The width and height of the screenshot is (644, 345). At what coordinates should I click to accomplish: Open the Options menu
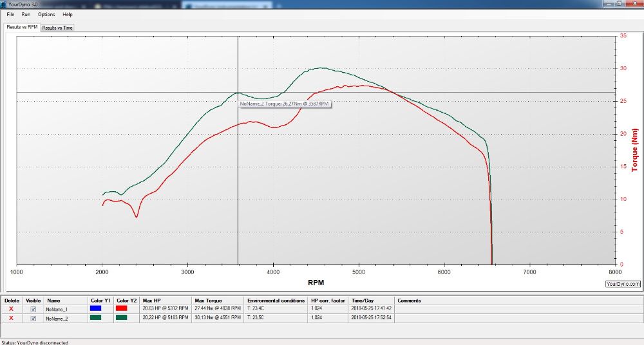[x=46, y=14]
